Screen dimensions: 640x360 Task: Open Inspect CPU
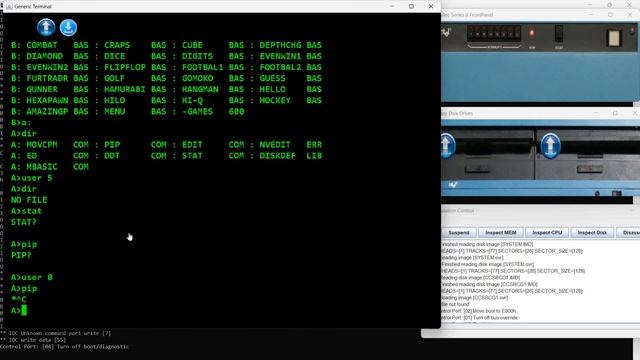[x=547, y=233]
